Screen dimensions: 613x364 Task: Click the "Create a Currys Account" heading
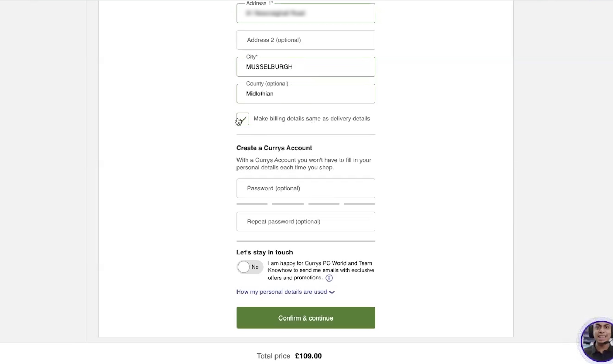tap(274, 148)
